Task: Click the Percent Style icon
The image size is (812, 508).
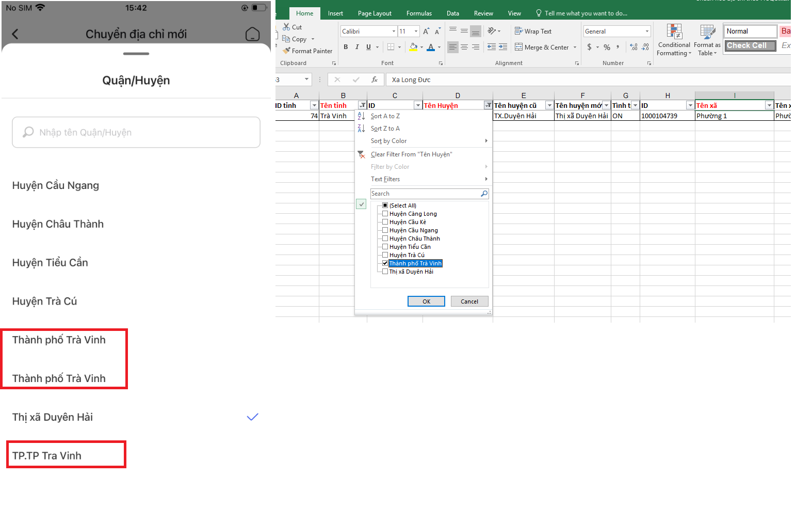Action: click(607, 47)
